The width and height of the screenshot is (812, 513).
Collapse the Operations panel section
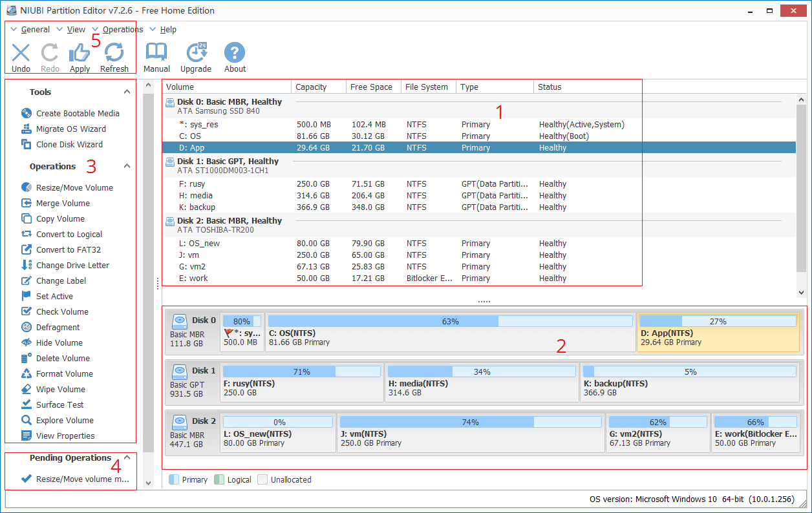click(127, 167)
